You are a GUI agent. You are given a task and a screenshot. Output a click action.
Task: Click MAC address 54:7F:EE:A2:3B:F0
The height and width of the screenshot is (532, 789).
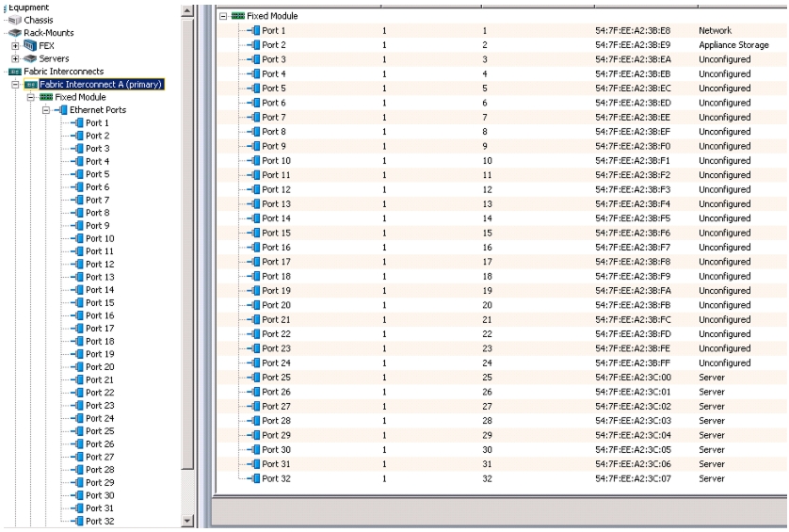point(633,147)
